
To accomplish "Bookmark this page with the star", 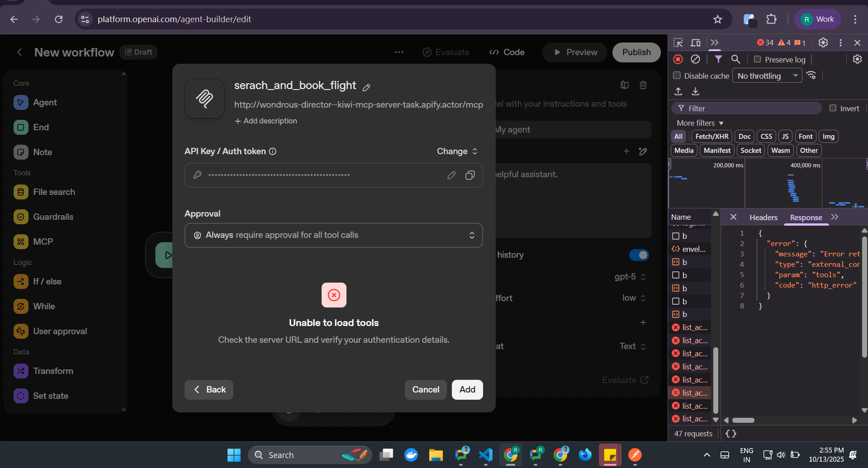I will (718, 19).
